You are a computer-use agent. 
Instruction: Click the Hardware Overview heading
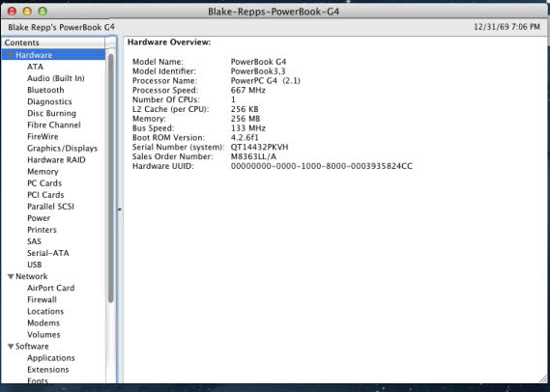[169, 42]
